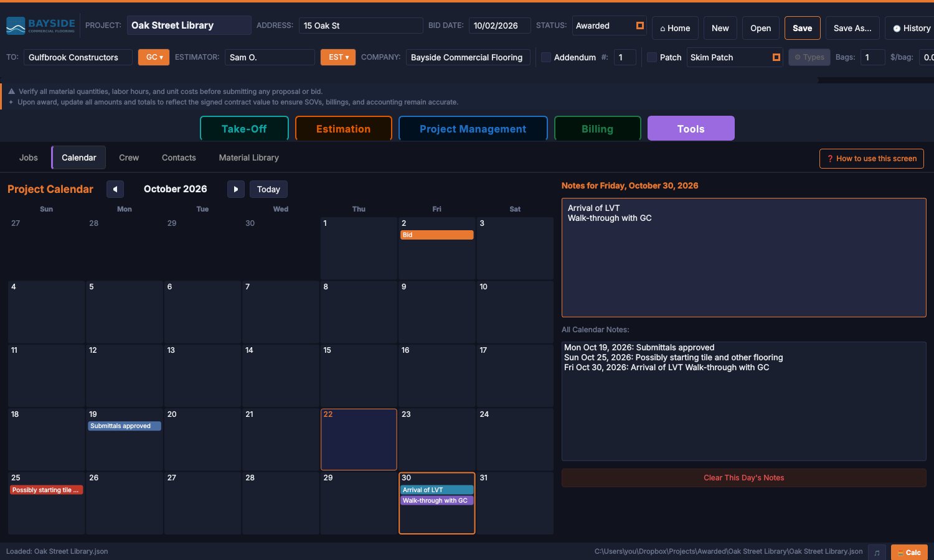Click the Project name field
This screenshot has height=560, width=934.
click(x=189, y=26)
